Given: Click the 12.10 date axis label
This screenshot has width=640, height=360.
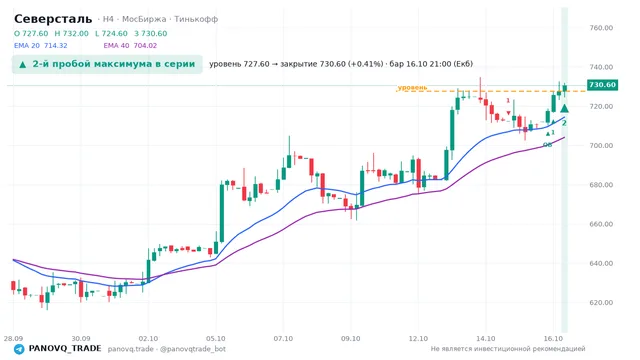Looking at the screenshot, I should [418, 339].
